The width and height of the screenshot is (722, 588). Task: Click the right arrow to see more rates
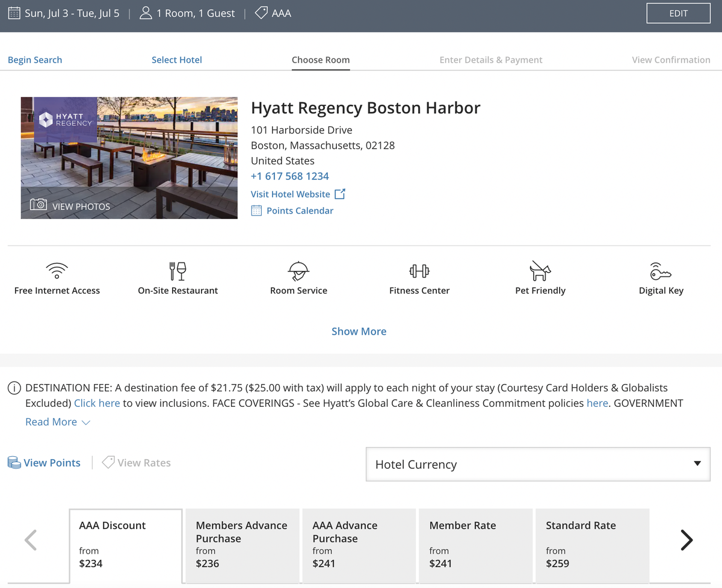tap(687, 540)
